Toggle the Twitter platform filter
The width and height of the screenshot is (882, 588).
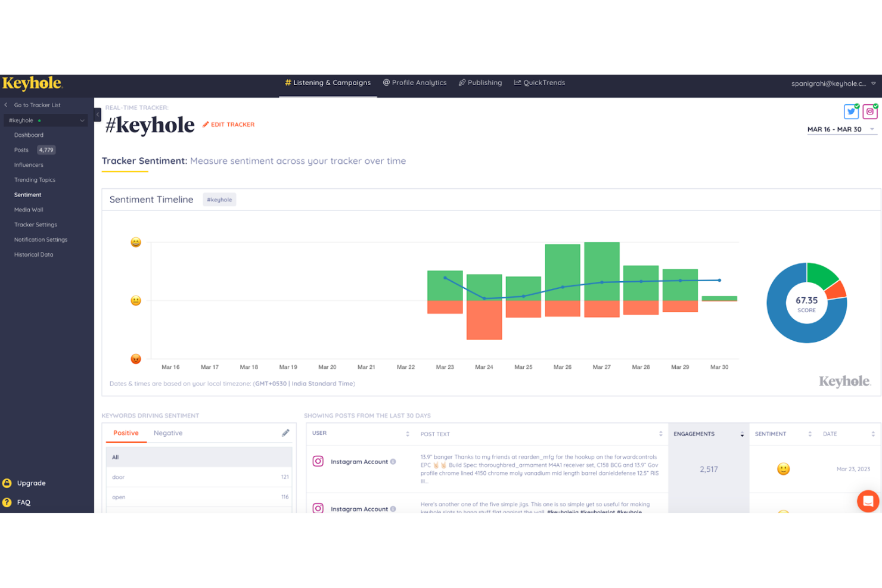[x=851, y=111]
